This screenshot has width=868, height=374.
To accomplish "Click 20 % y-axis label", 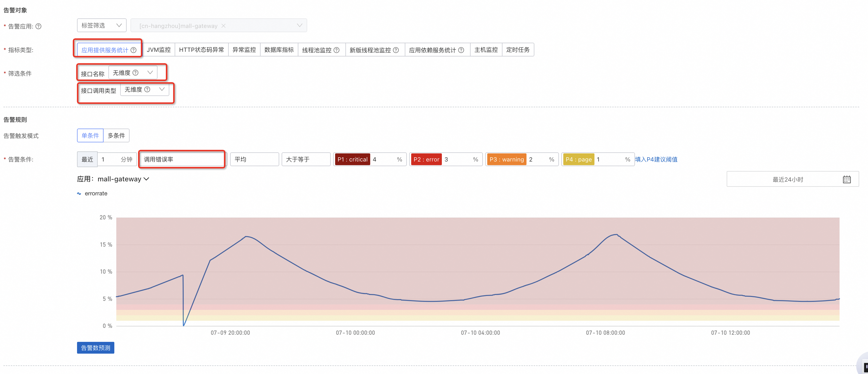I will coord(106,218).
